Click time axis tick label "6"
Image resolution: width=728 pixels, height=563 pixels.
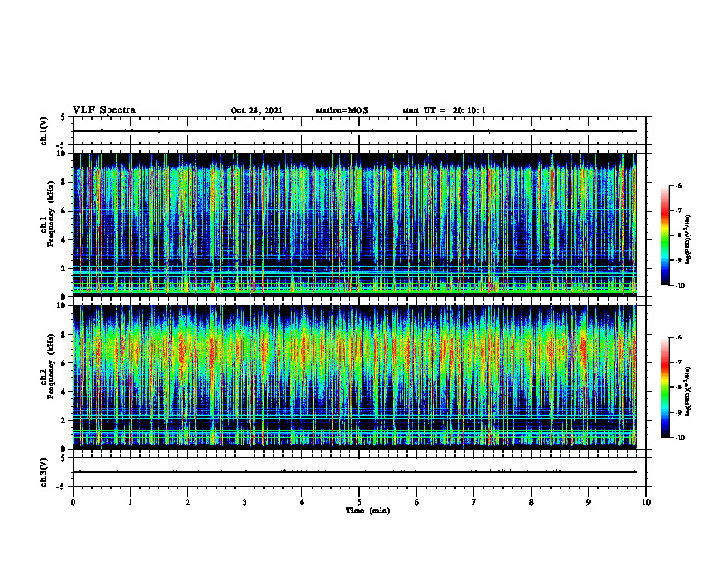[417, 502]
